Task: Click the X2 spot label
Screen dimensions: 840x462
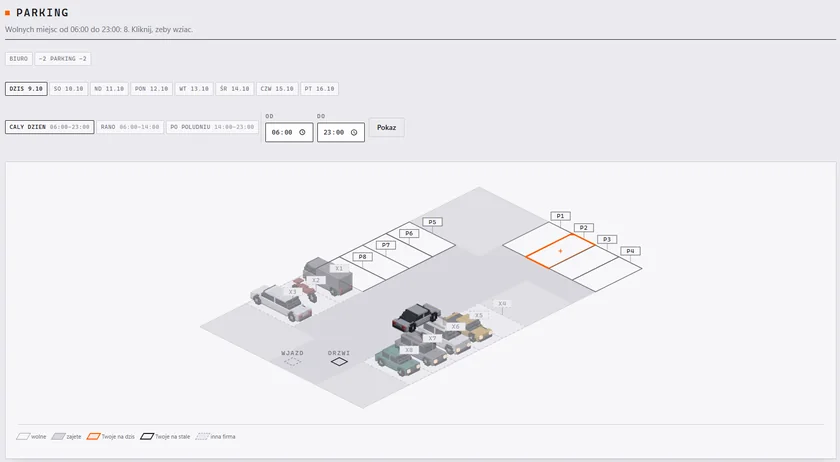Action: coord(316,280)
